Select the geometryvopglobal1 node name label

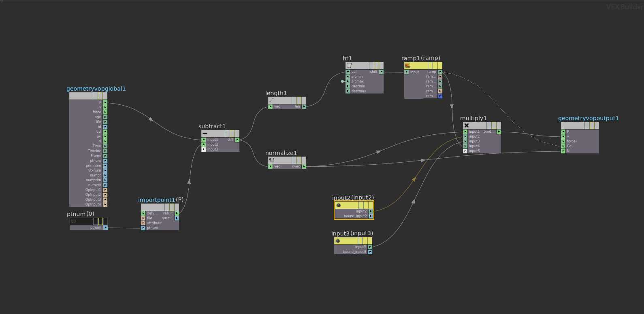click(x=96, y=89)
